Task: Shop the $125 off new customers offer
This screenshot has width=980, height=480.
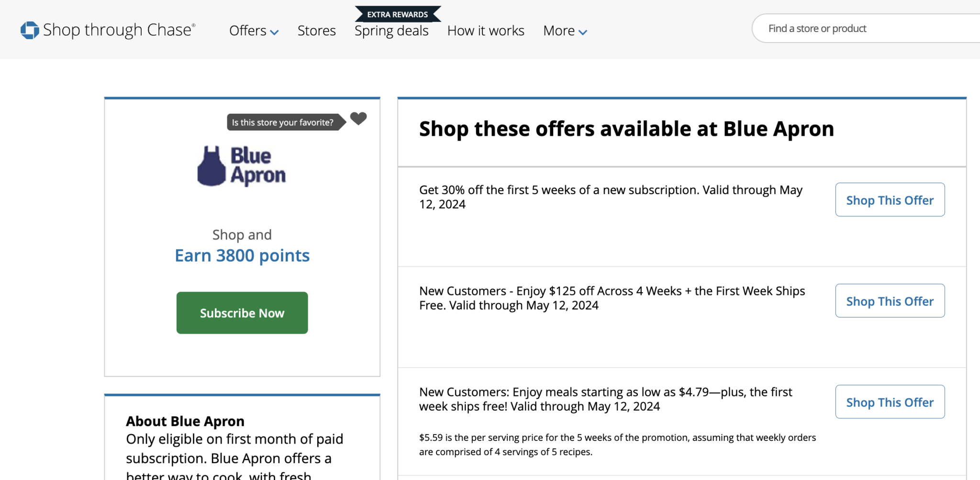Action: 890,301
